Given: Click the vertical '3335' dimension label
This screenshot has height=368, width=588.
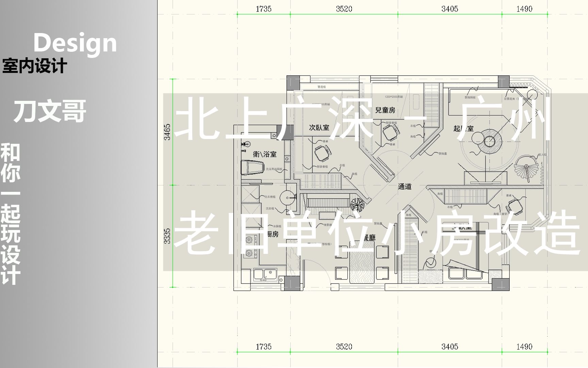Looking at the screenshot, I should (167, 236).
